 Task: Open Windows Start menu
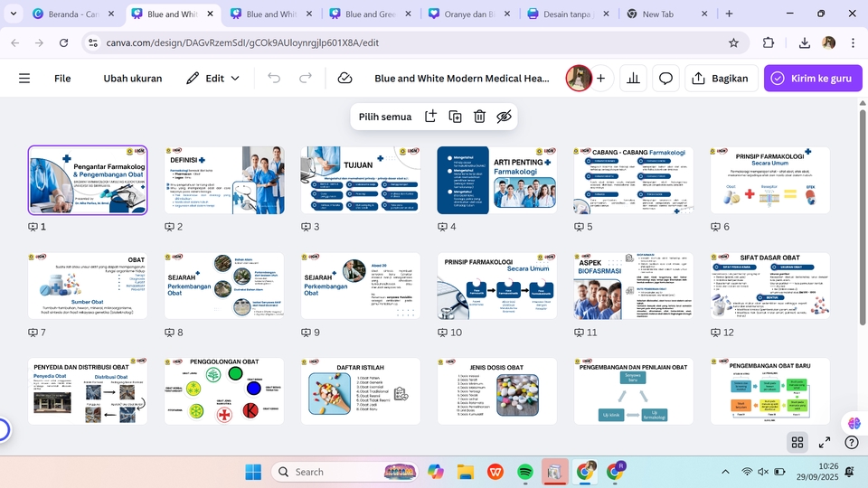pyautogui.click(x=253, y=472)
